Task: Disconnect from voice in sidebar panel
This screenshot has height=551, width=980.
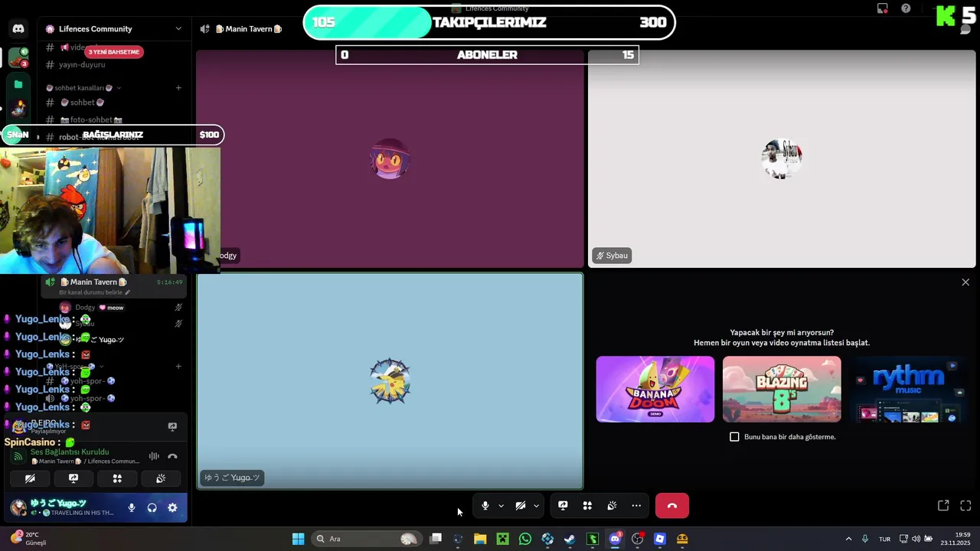Action: 172,456
